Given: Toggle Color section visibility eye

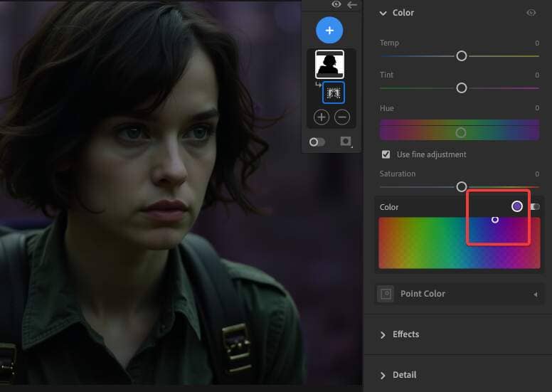Looking at the screenshot, I should click(x=531, y=13).
